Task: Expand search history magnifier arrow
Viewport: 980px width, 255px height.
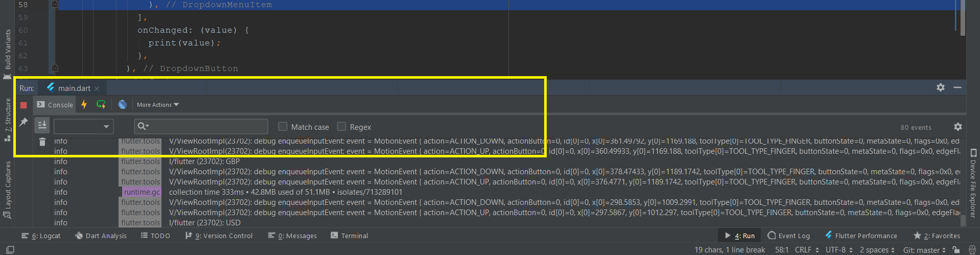Action: 143,126
